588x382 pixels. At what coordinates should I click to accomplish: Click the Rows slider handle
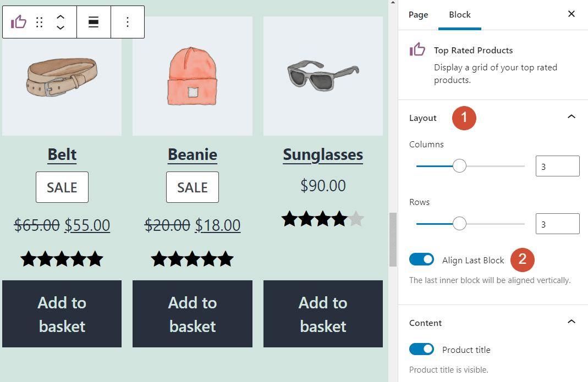pyautogui.click(x=459, y=223)
